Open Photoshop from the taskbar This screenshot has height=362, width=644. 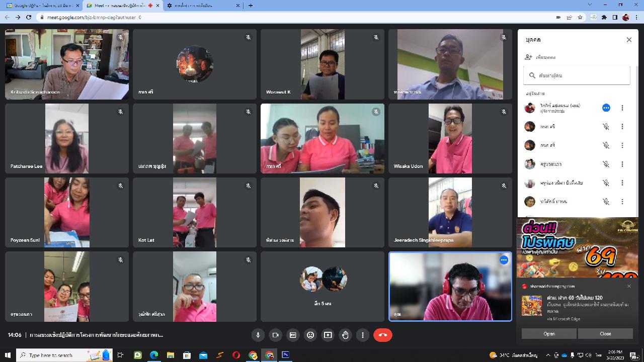(285, 355)
